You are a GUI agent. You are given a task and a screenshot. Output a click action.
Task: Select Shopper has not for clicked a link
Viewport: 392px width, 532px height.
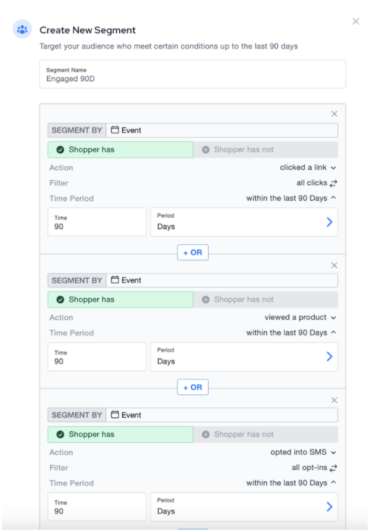point(265,150)
